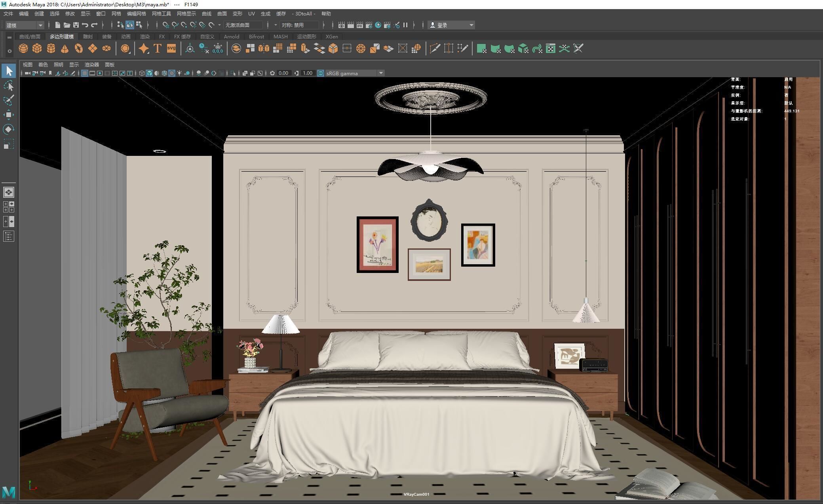Click single-pane layout button in toolbox
Viewport: 823px width, 504px height.
[x=9, y=192]
